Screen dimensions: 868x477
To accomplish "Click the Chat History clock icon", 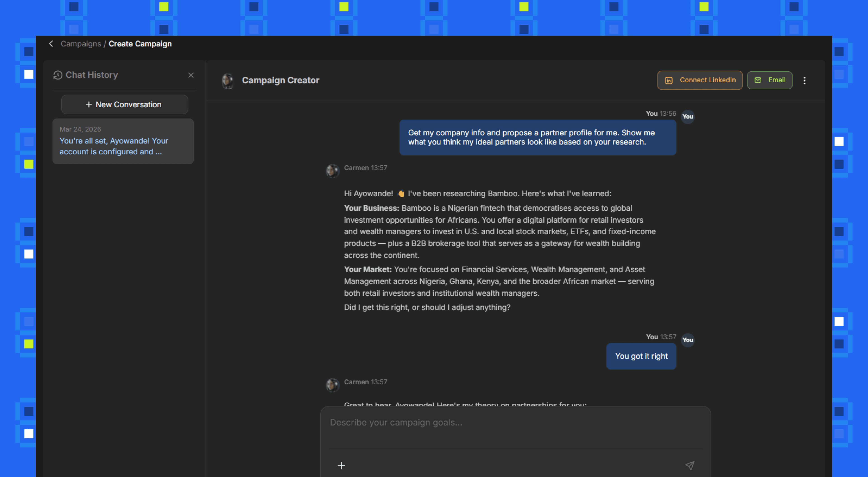I will pos(58,75).
